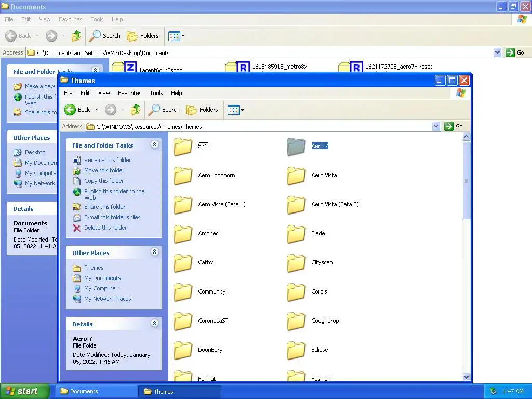Select Cityscap folder icon
Screen dimensions: 532x399
pos(296,263)
